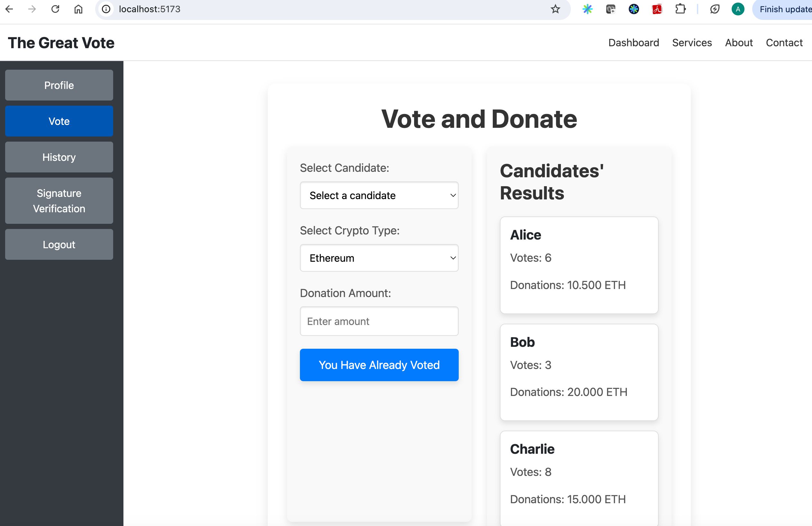Viewport: 812px width, 526px height.
Task: Click the Donation Amount input field
Action: (379, 321)
